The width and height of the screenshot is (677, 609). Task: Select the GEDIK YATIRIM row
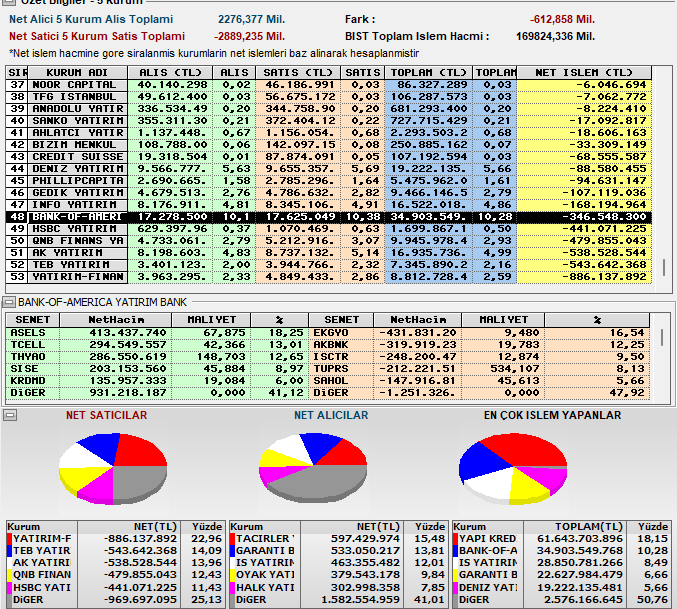pyautogui.click(x=329, y=193)
